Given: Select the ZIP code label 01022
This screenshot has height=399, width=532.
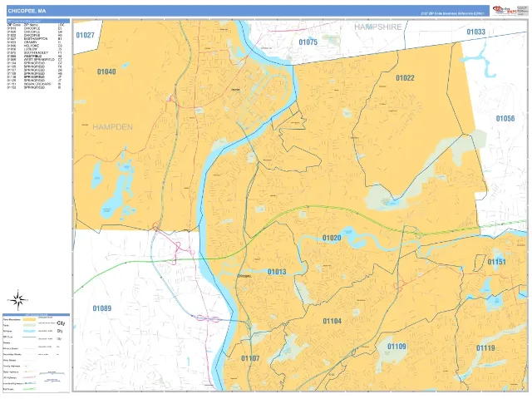Looking at the screenshot, I should [x=405, y=78].
